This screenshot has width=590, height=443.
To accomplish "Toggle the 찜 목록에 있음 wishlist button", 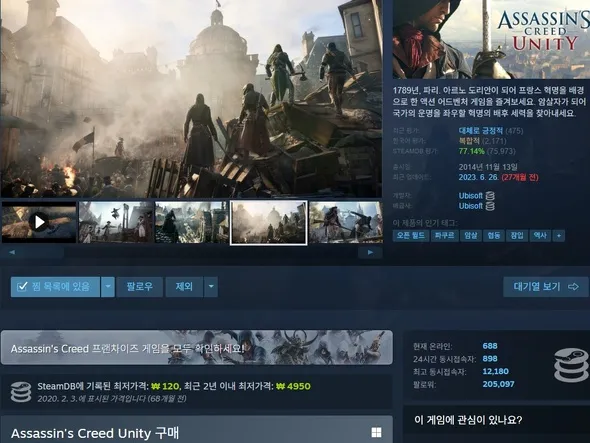I will coord(55,287).
